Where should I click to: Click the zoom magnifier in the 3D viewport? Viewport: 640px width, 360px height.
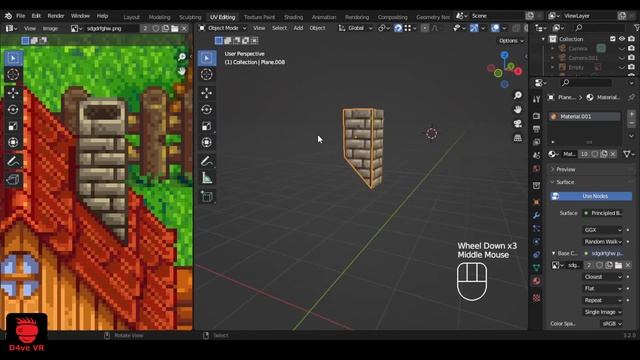tap(518, 95)
